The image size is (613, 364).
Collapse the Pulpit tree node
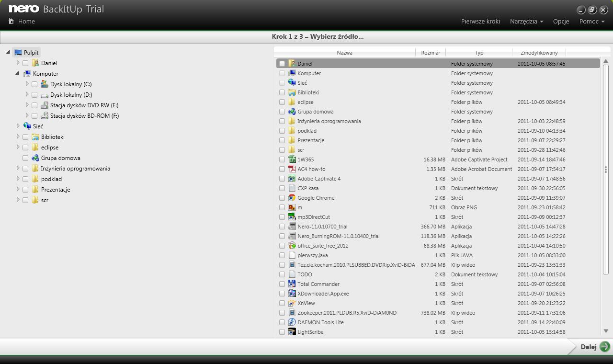(9, 52)
